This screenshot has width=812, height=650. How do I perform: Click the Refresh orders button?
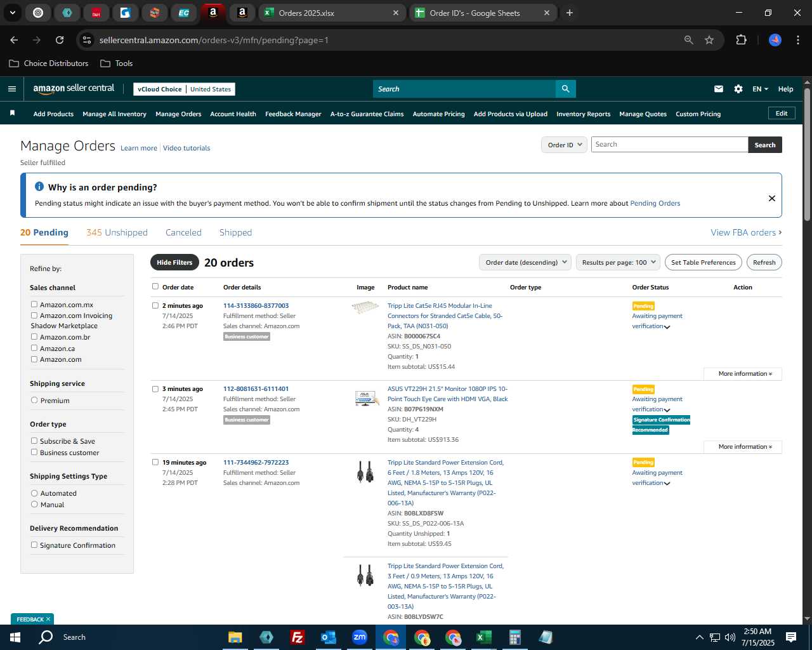[764, 262]
